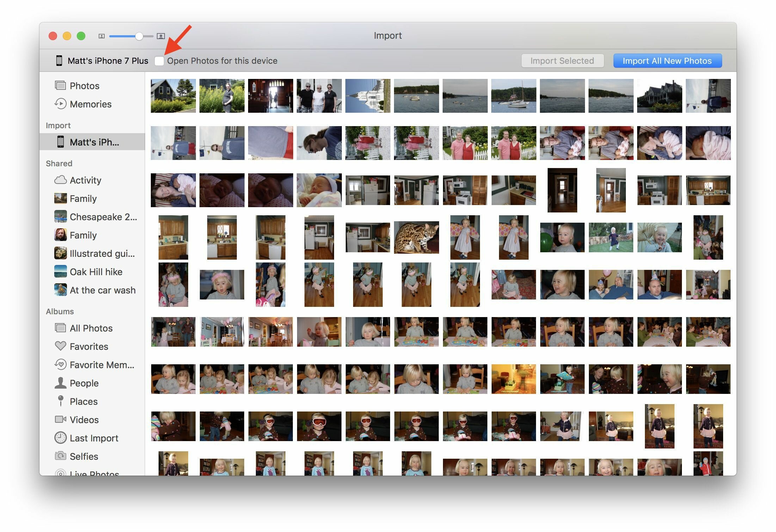Click the Favorites heart icon
The width and height of the screenshot is (776, 532).
click(x=60, y=346)
